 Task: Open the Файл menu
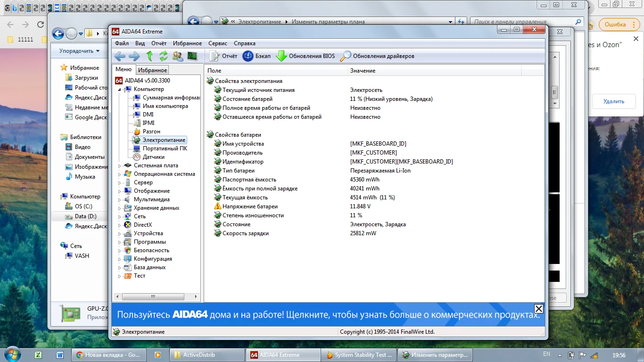(x=122, y=43)
